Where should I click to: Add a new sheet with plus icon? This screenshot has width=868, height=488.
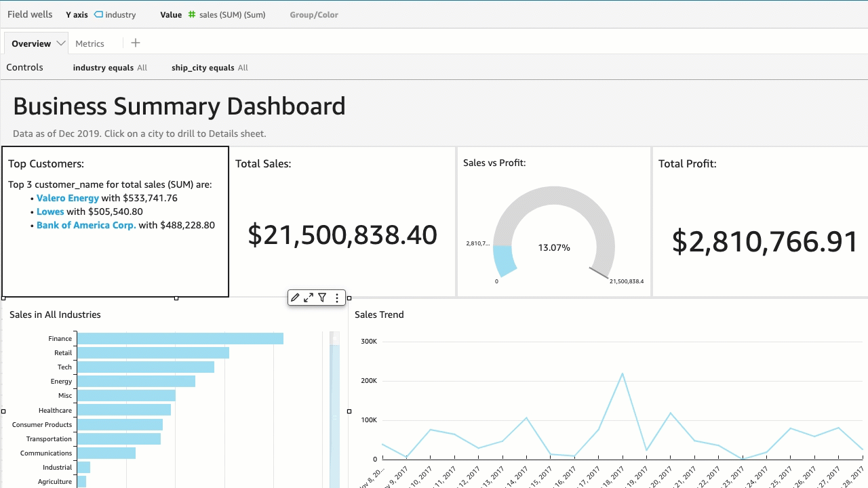click(136, 43)
